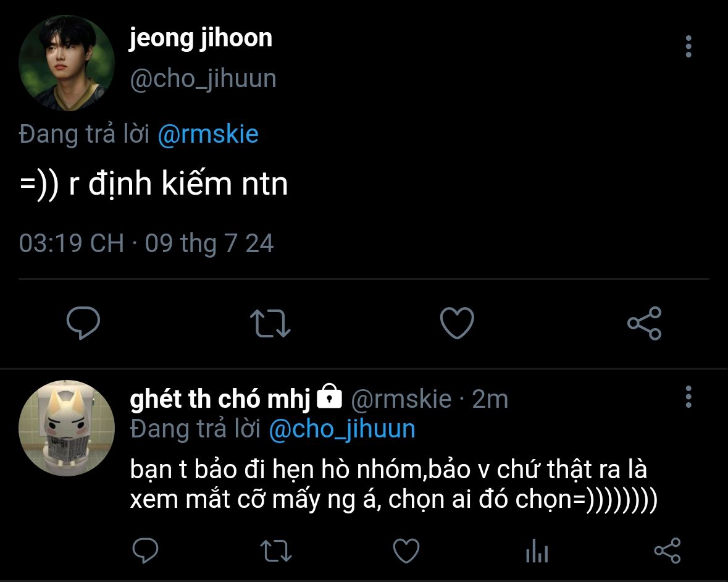The height and width of the screenshot is (582, 728).
Task: Retweet the main tweet by @cho_jihuun
Action: click(270, 323)
